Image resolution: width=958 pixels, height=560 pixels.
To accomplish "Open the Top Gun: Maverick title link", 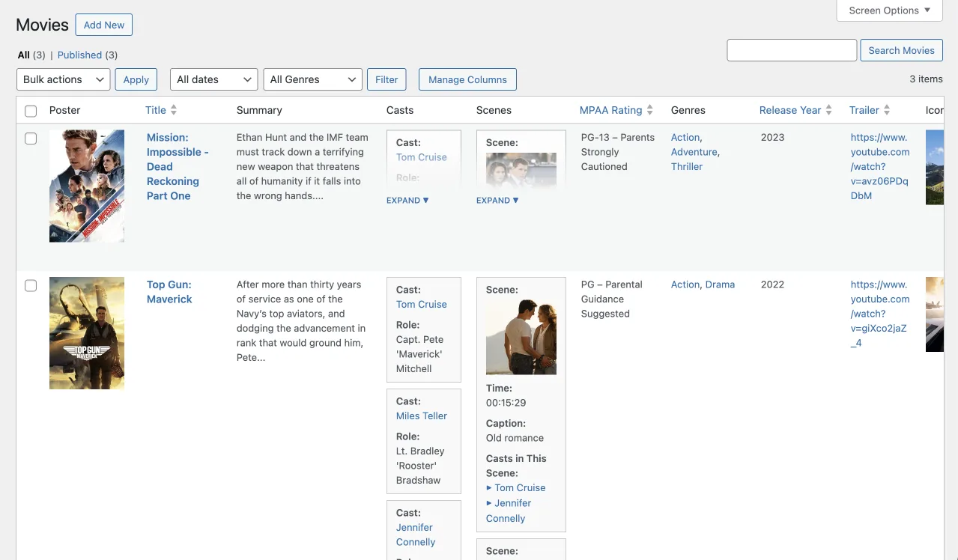I will pyautogui.click(x=169, y=292).
